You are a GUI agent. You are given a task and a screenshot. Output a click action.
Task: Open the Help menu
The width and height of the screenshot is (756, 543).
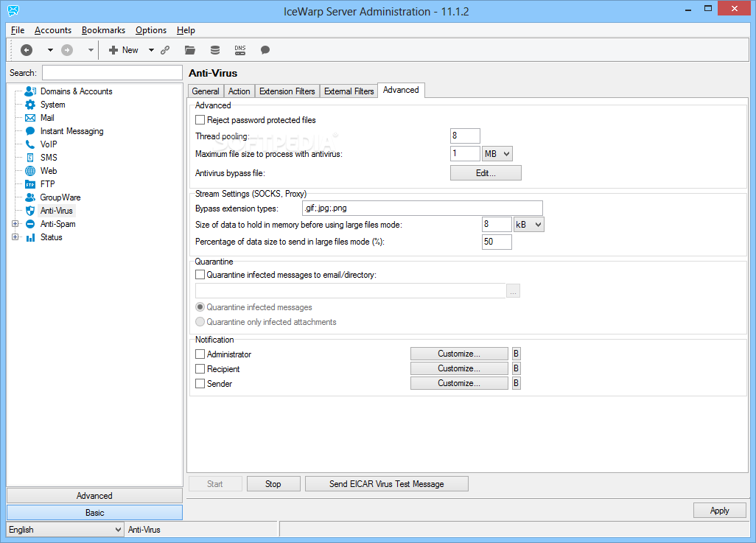point(186,30)
